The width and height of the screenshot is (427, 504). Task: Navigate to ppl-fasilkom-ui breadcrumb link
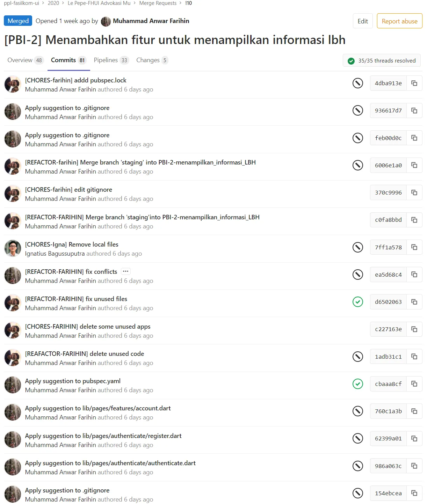coord(22,3)
